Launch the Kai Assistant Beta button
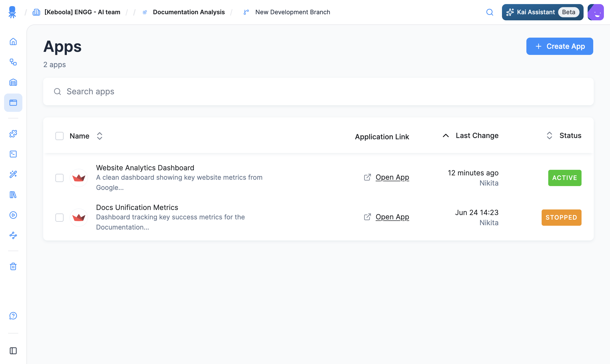This screenshot has width=610, height=364. pyautogui.click(x=543, y=12)
